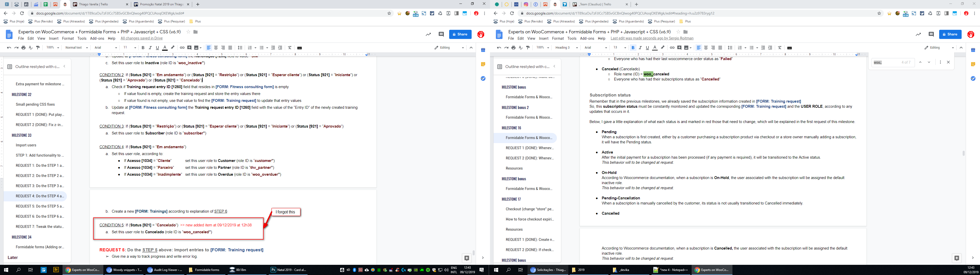
Task: Open the Add-ons menu in left window
Action: coord(97,38)
